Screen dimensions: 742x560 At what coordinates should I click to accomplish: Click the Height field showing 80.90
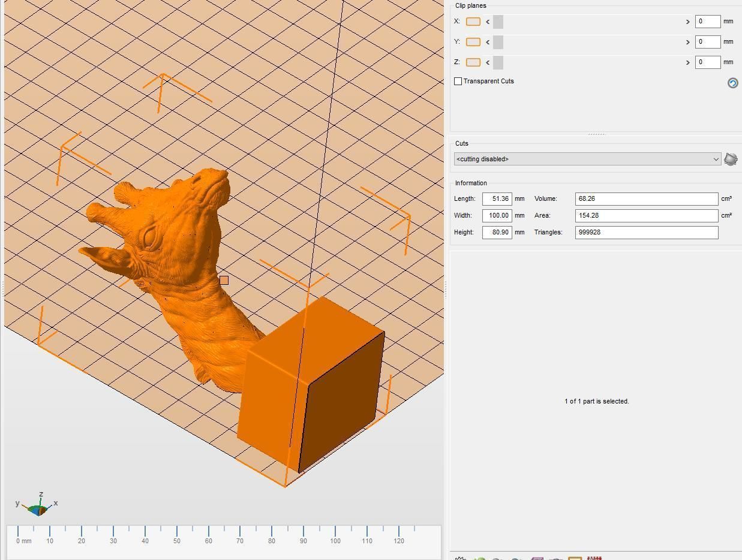[497, 232]
